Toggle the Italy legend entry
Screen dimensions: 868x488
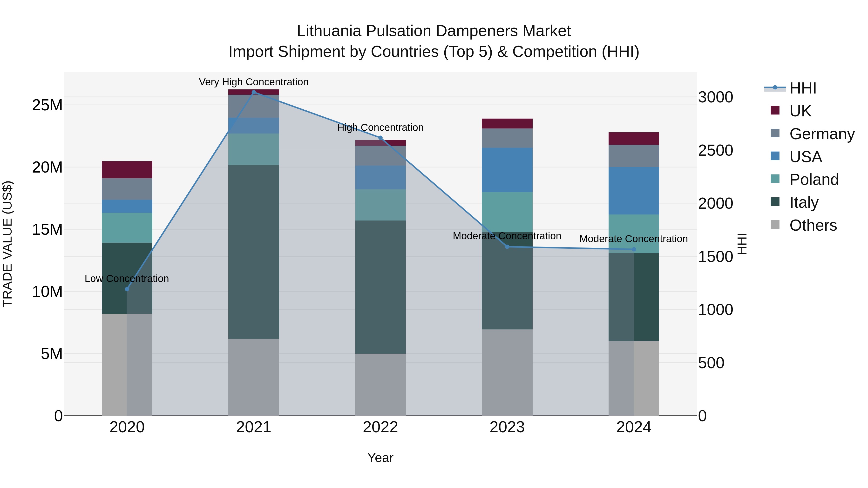[x=794, y=202]
